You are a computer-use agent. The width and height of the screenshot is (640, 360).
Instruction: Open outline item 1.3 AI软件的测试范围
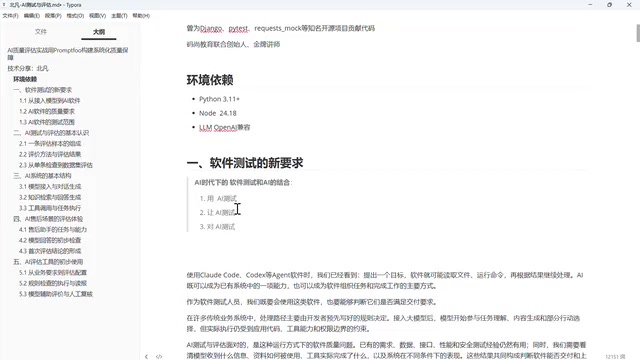[47, 122]
